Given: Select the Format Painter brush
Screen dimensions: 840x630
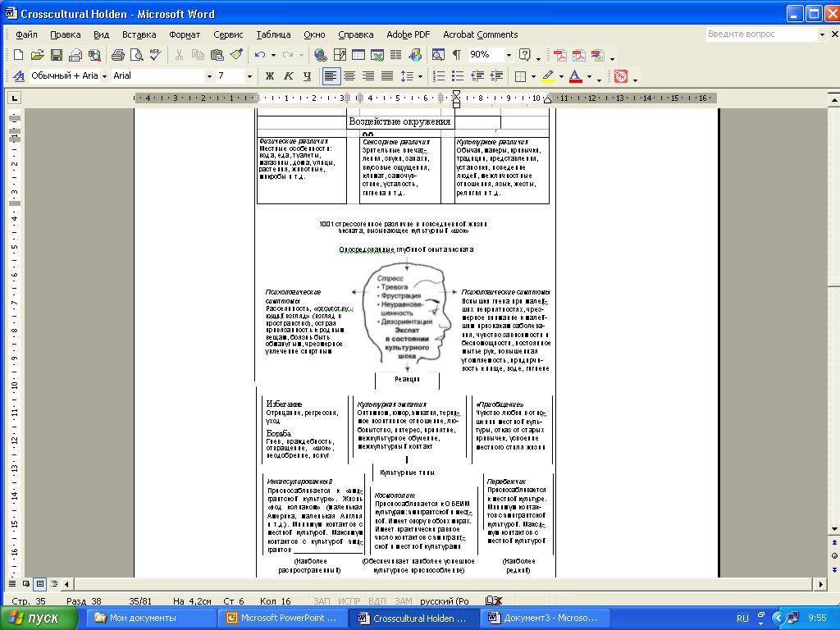Looking at the screenshot, I should coord(235,55).
